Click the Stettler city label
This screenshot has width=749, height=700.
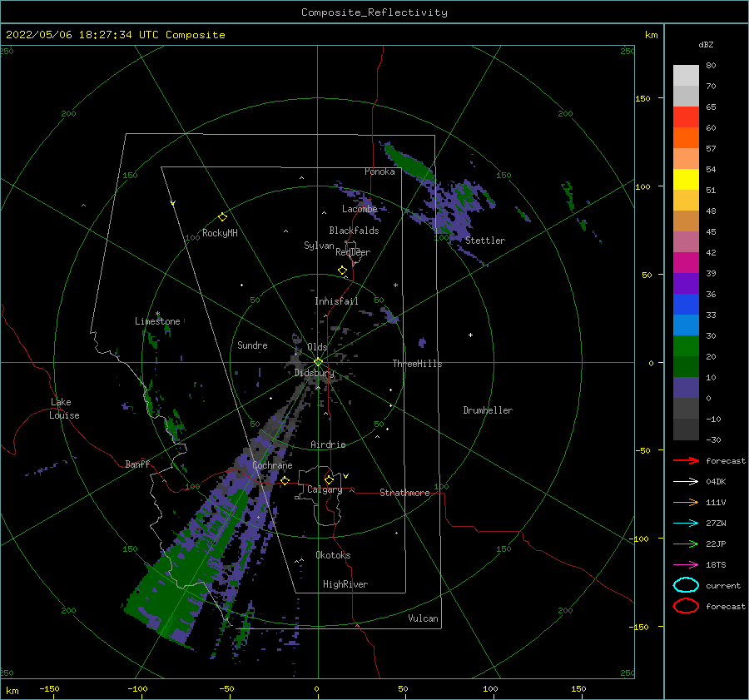pyautogui.click(x=485, y=241)
